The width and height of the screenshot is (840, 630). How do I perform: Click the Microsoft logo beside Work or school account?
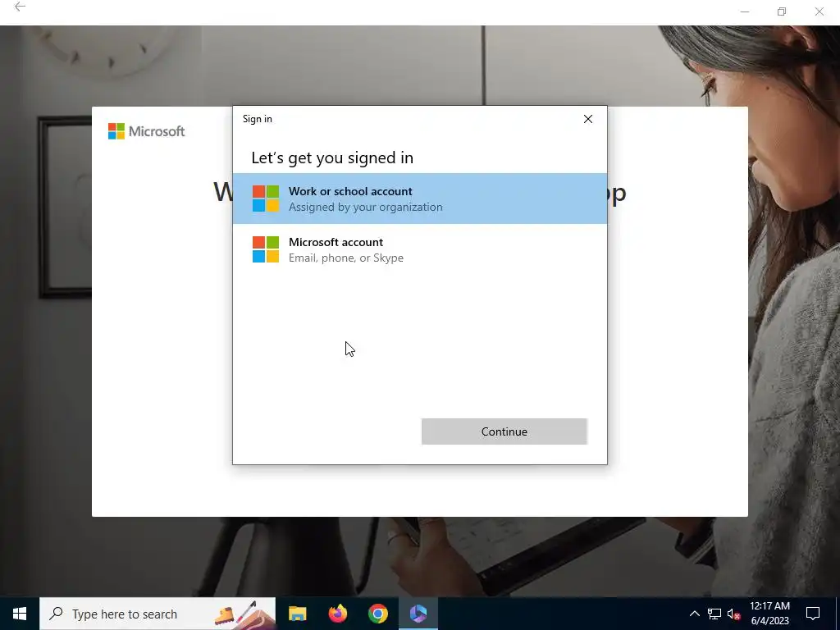(266, 199)
